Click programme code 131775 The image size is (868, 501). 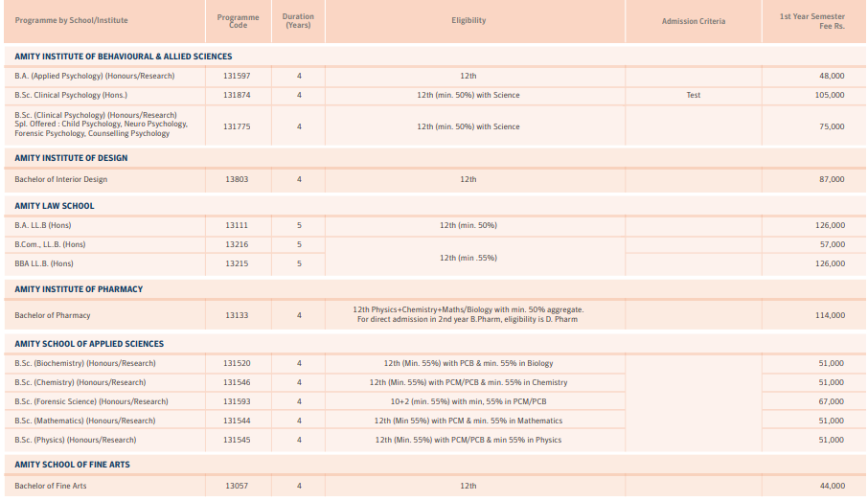237,126
